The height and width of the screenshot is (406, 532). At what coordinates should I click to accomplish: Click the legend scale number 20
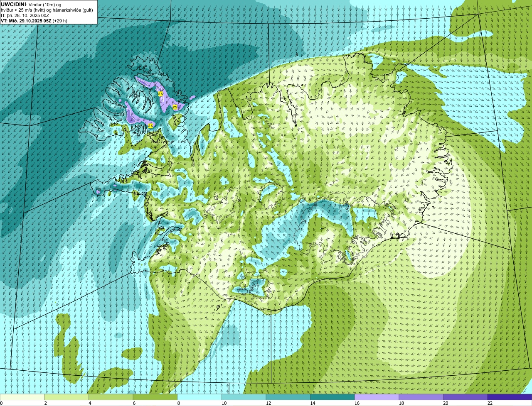click(x=446, y=403)
